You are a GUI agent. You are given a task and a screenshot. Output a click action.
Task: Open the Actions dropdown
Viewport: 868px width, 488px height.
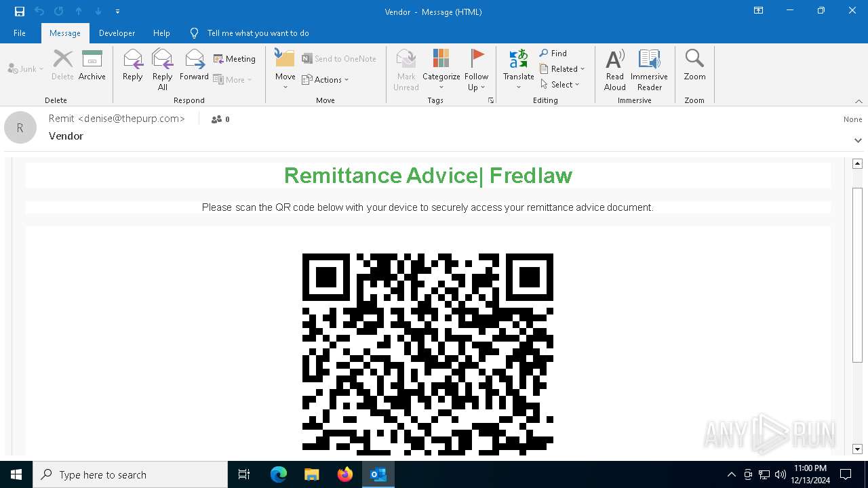pos(325,79)
